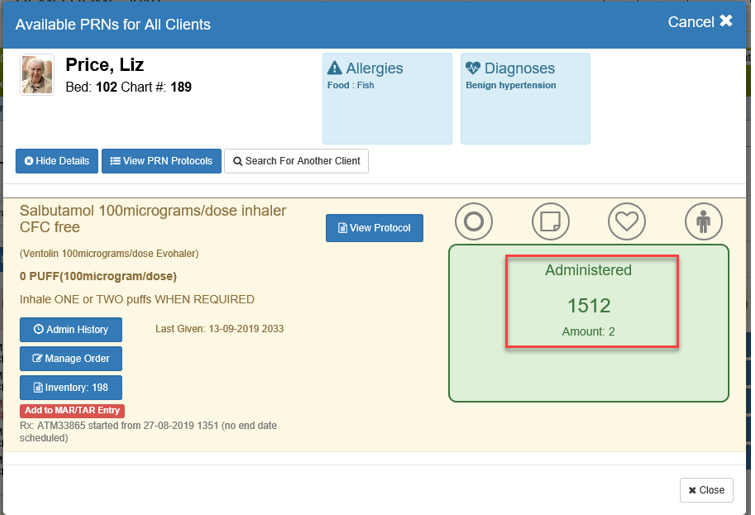Click the circle icon above Administered panel
This screenshot has height=515, width=755.
pos(475,221)
